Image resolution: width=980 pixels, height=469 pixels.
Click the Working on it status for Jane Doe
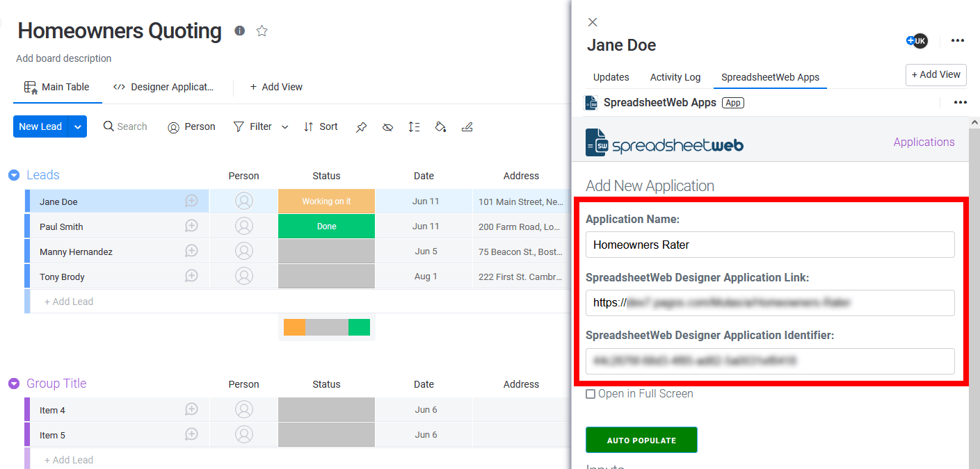click(x=326, y=201)
